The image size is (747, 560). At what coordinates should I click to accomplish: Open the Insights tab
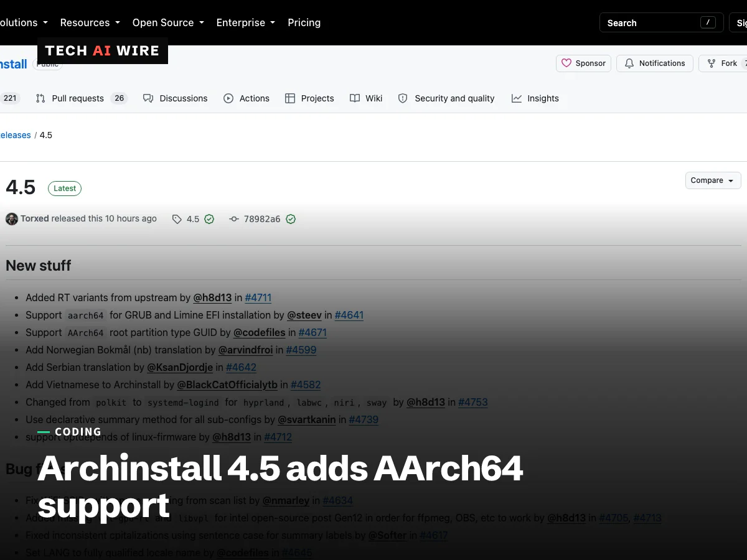[x=535, y=98]
